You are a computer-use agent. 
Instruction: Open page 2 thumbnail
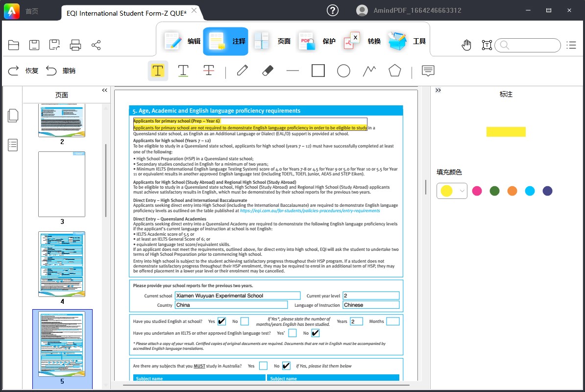pyautogui.click(x=62, y=120)
